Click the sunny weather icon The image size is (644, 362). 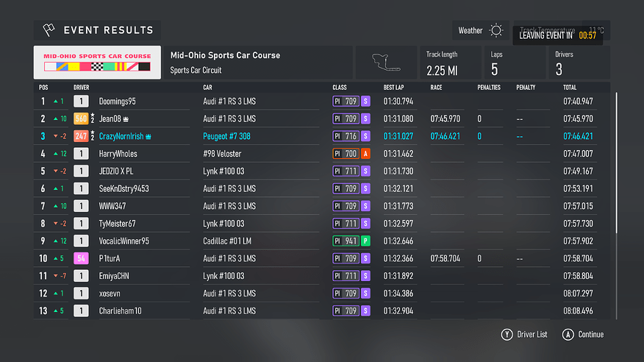point(496,30)
